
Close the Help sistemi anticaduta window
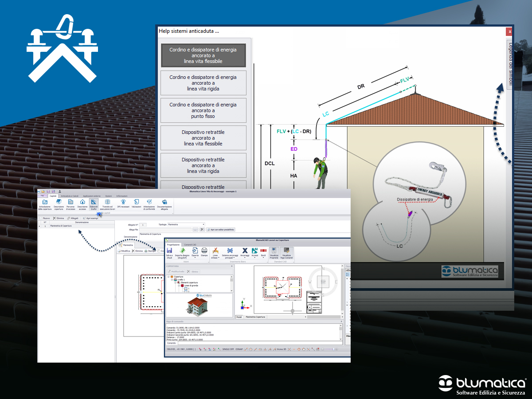[510, 31]
